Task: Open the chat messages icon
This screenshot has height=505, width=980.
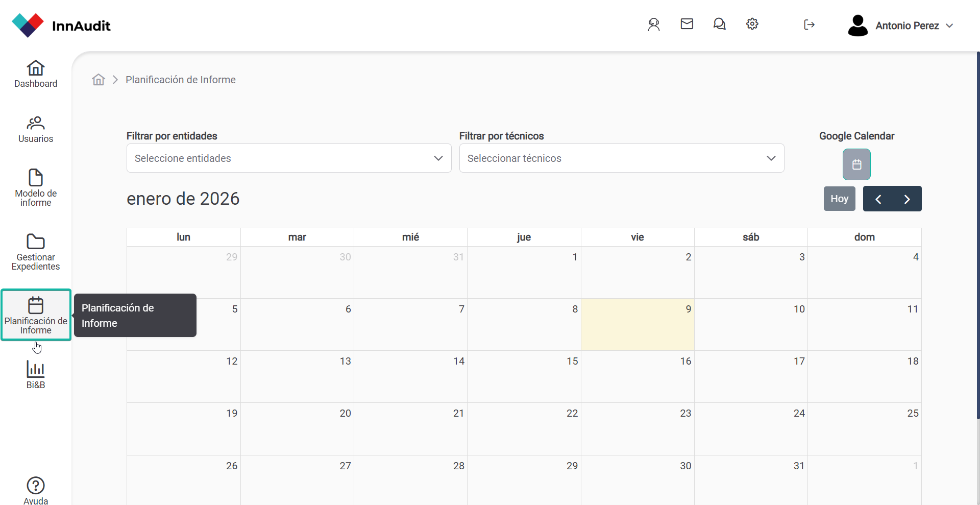Action: [719, 24]
